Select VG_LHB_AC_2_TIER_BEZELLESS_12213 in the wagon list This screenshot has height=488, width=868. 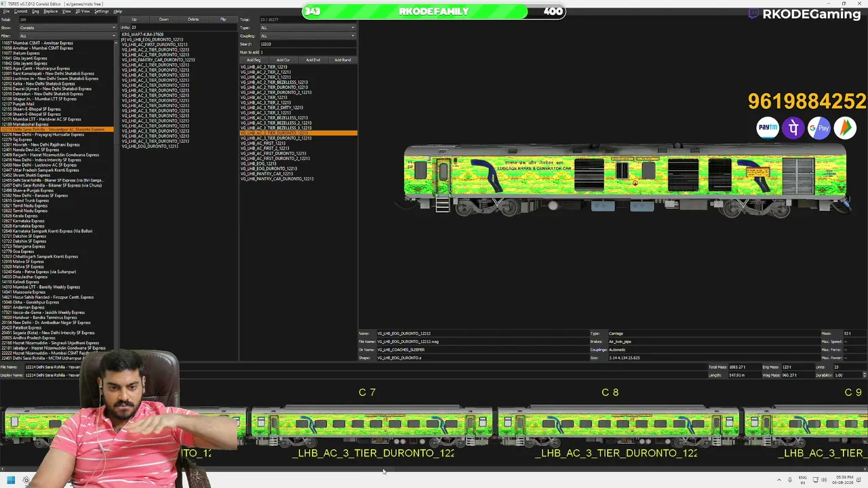tap(274, 83)
